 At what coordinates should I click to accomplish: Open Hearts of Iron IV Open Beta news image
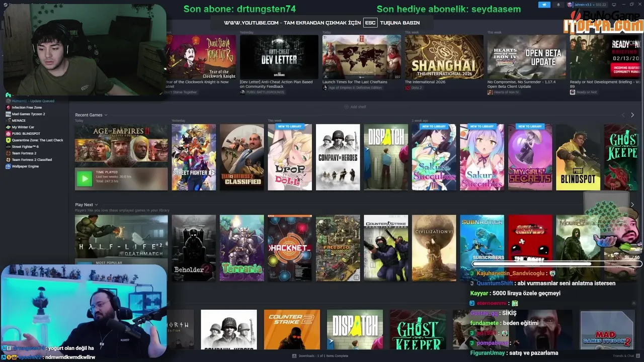tap(527, 57)
